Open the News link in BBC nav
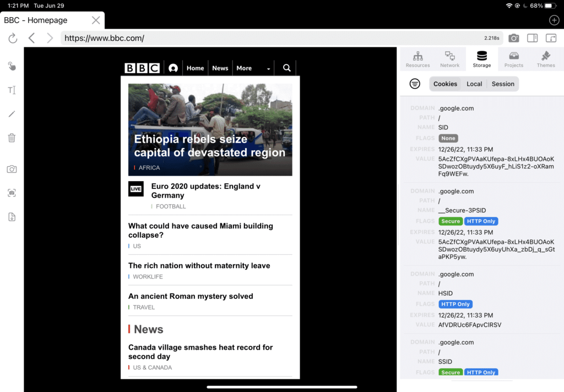This screenshot has height=392, width=564. [220, 68]
